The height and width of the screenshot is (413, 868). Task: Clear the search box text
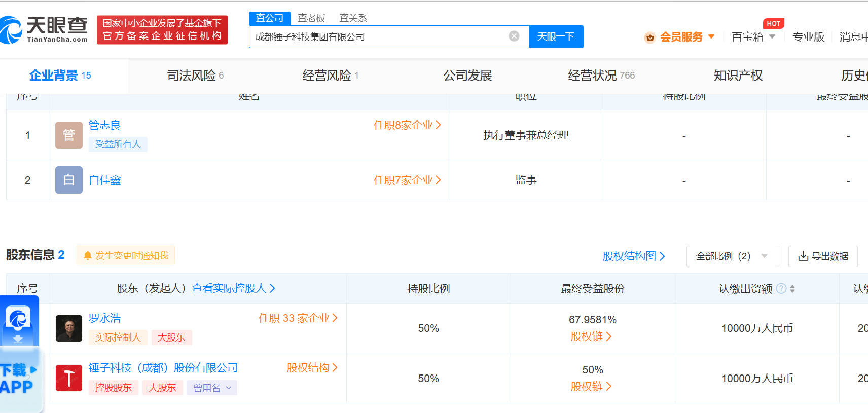(514, 36)
